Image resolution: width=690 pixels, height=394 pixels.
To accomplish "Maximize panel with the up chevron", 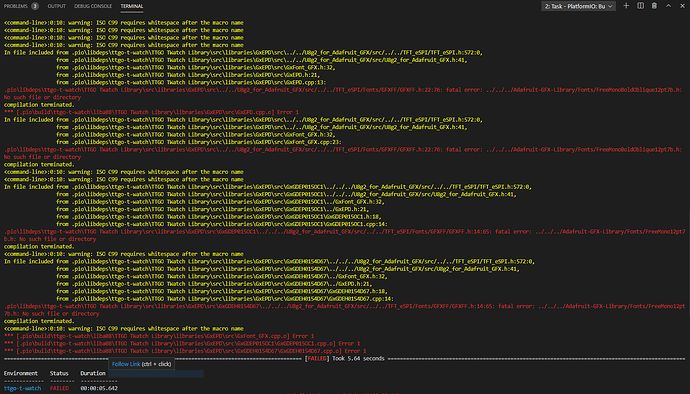I will [668, 6].
